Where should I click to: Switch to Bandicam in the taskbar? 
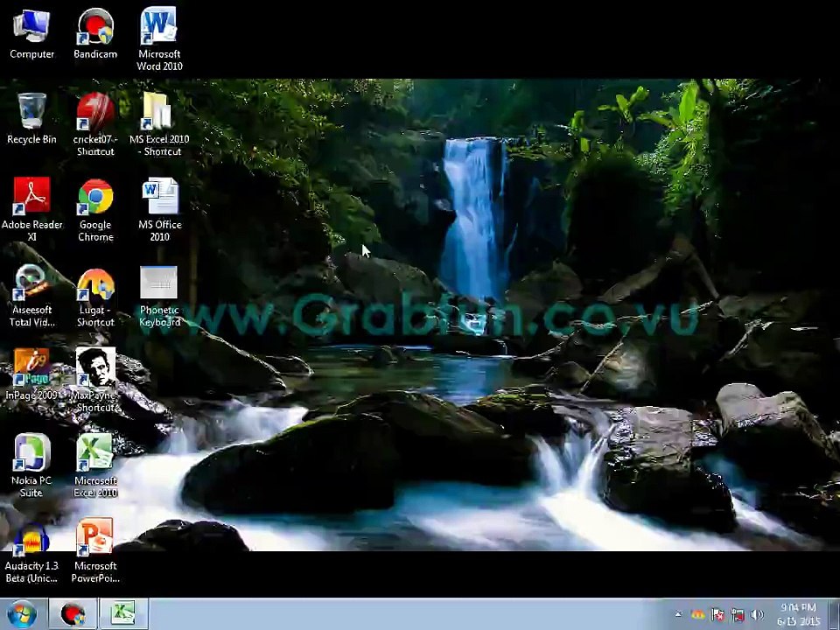click(73, 614)
